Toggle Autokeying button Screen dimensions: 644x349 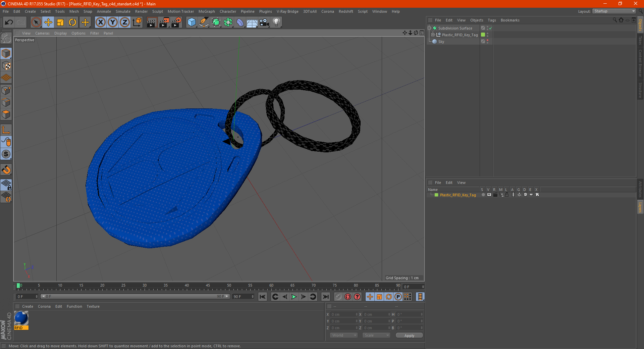click(x=348, y=297)
